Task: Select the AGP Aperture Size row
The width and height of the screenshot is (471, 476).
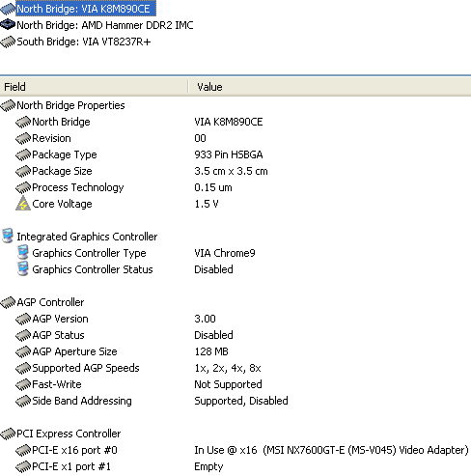Action: pyautogui.click(x=235, y=351)
